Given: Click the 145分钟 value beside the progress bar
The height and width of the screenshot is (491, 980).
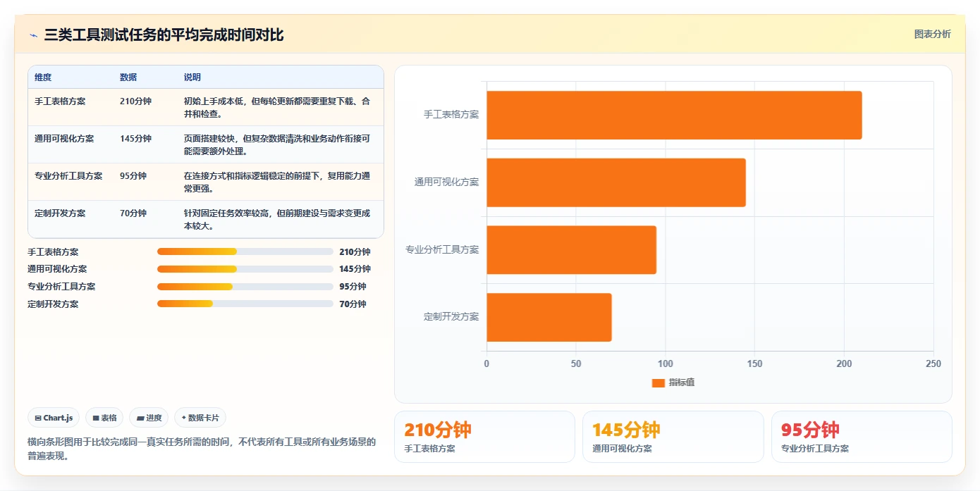Looking at the screenshot, I should (355, 269).
